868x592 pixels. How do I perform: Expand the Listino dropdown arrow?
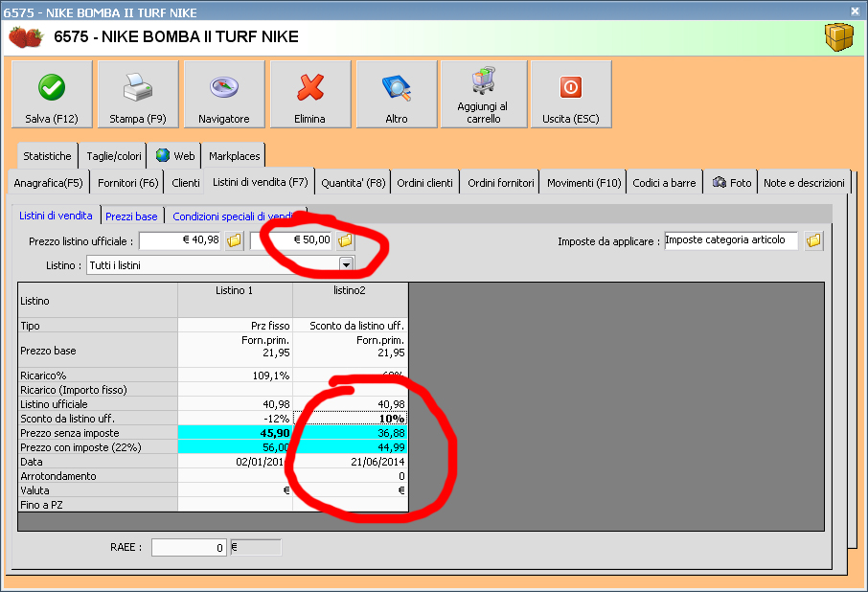pyautogui.click(x=346, y=265)
